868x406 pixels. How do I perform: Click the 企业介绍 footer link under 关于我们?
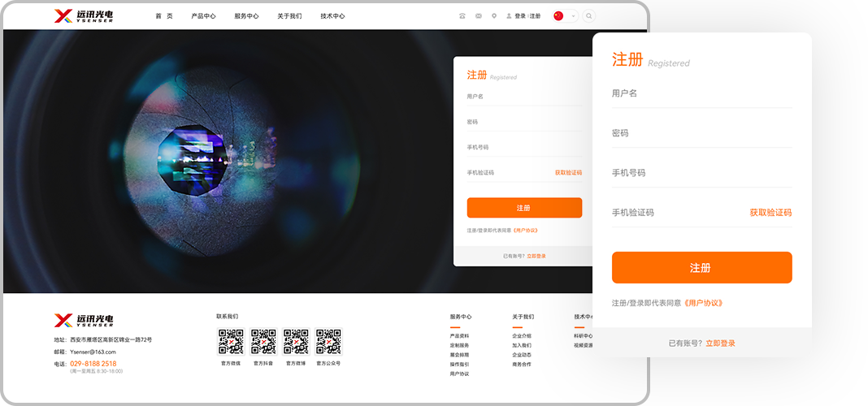pyautogui.click(x=522, y=335)
